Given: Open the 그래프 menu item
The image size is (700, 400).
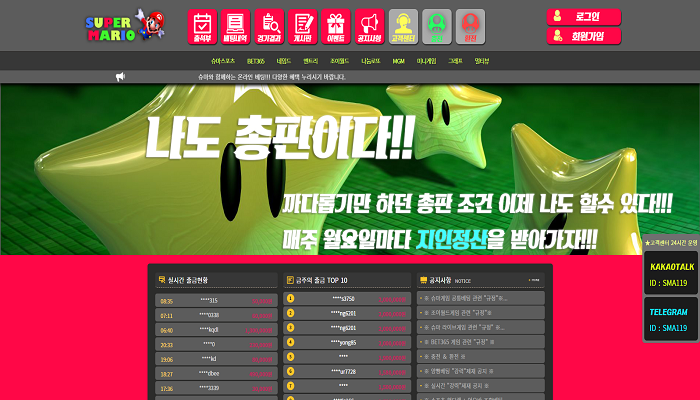Looking at the screenshot, I should point(455,61).
